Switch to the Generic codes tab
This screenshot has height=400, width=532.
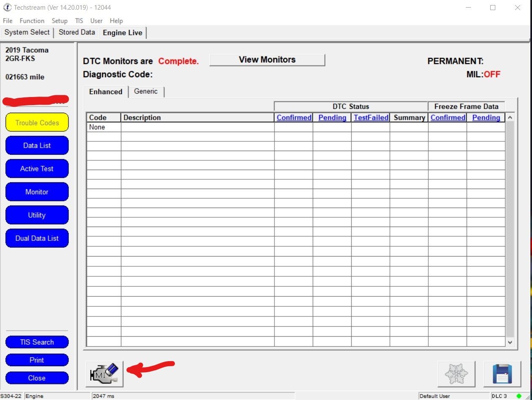coord(146,92)
